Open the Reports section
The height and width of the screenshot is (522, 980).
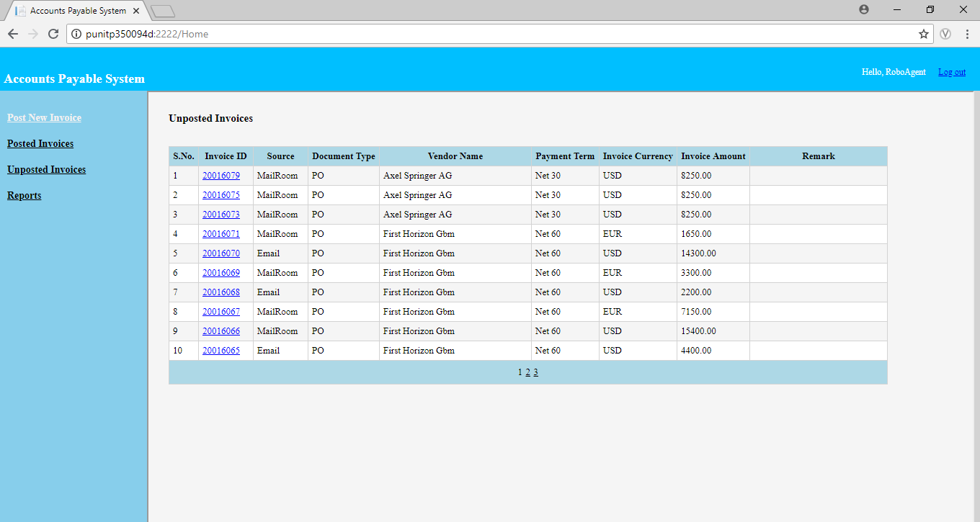(24, 195)
